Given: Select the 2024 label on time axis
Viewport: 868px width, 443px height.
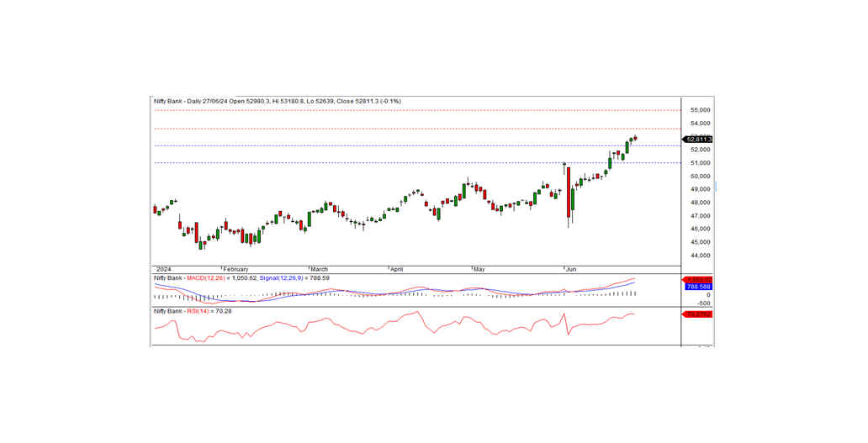Looking at the screenshot, I should (x=163, y=269).
